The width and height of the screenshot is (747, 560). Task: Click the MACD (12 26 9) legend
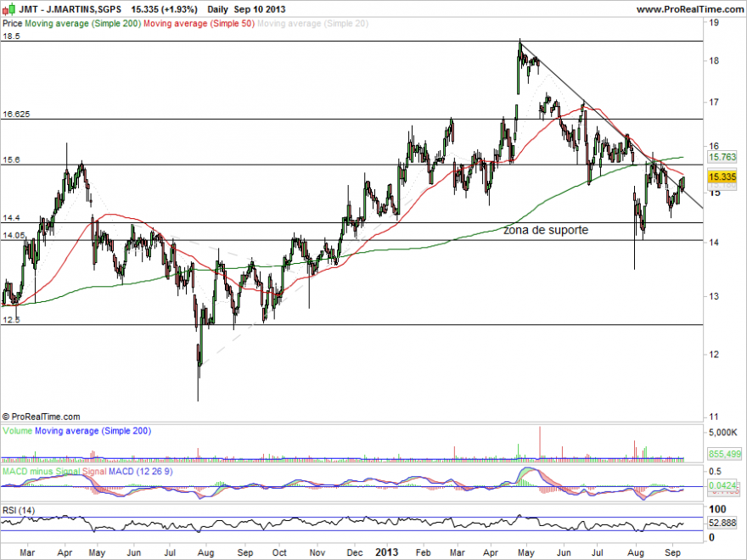[141, 472]
